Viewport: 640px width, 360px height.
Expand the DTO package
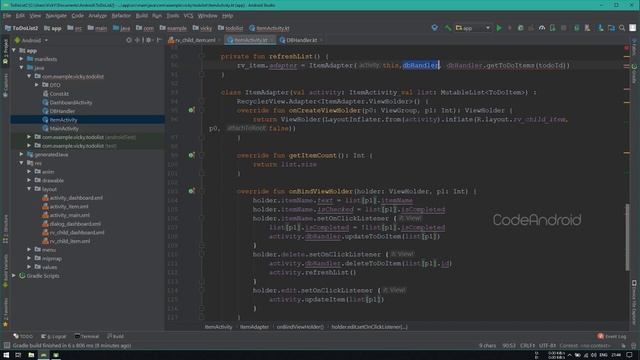pyautogui.click(x=37, y=85)
